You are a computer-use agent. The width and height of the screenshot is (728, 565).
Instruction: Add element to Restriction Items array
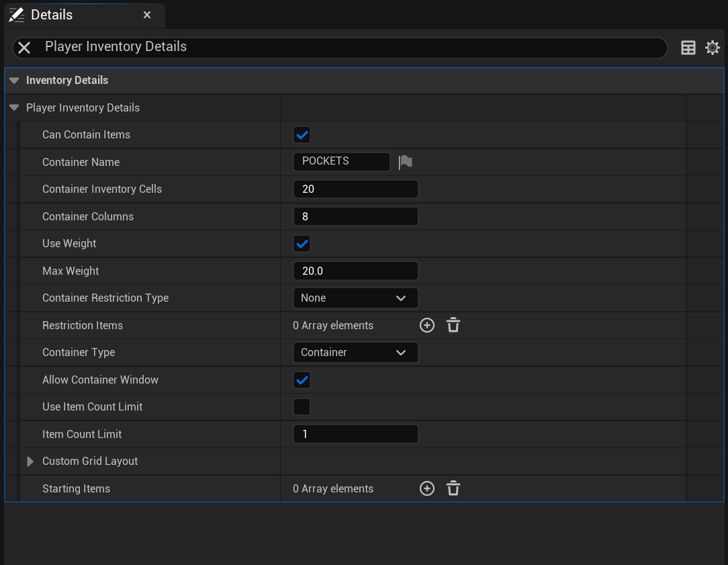[x=427, y=325]
